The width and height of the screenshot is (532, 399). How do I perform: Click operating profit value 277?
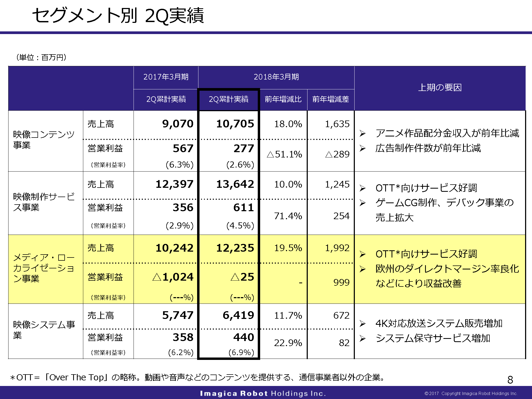tap(244, 148)
